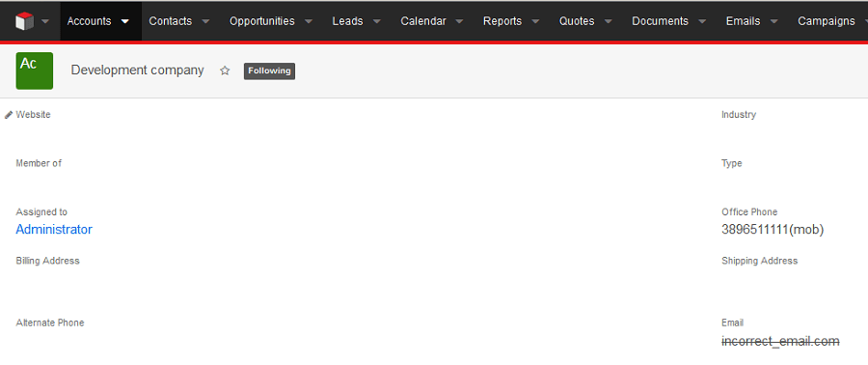Image resolution: width=868 pixels, height=365 pixels.
Task: Click the Assigned to field label
Action: 41,212
